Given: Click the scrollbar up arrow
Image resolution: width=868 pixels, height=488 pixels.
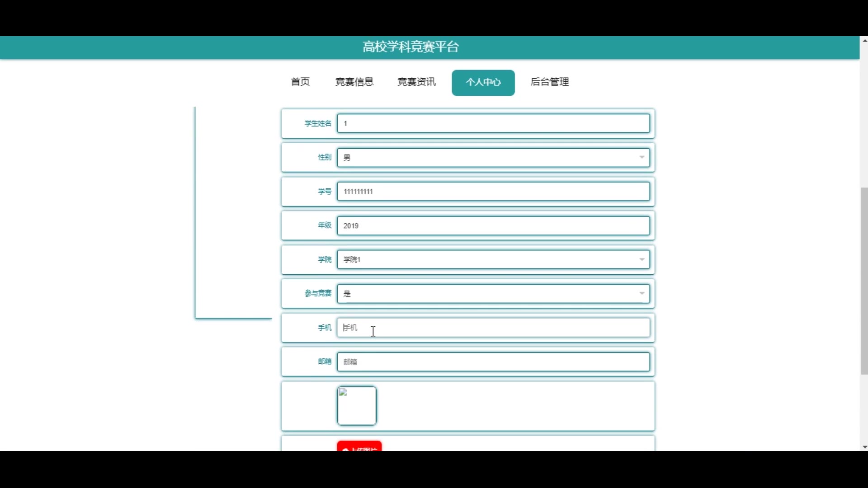Looking at the screenshot, I should tap(864, 41).
